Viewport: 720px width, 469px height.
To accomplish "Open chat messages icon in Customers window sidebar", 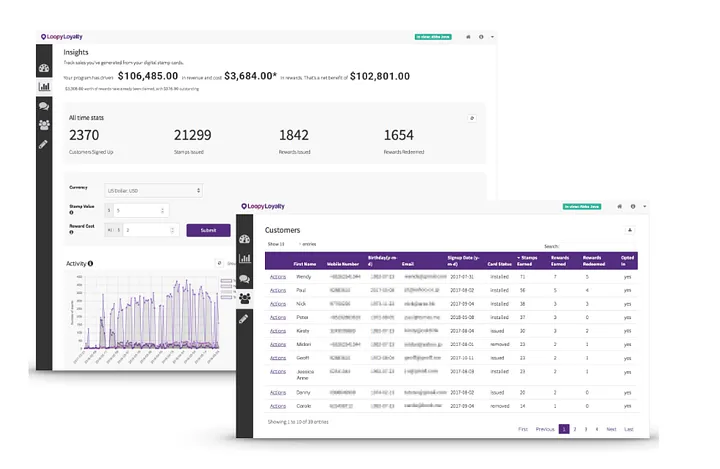I will coord(245,279).
